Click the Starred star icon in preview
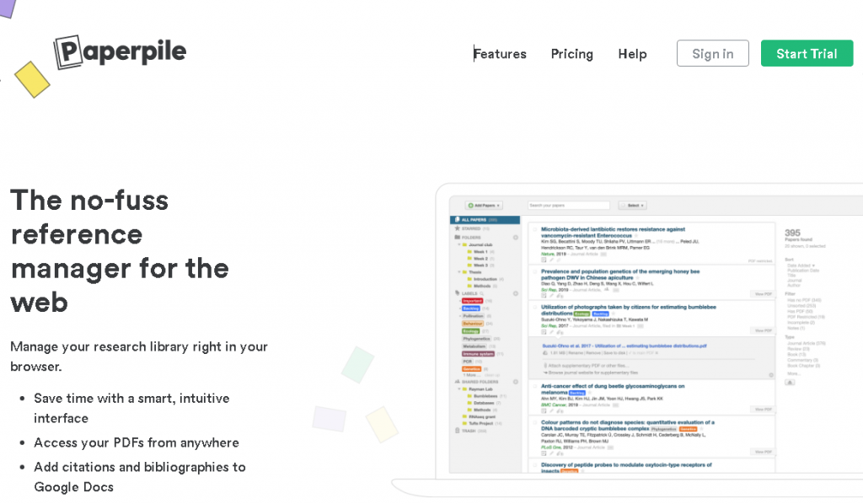 point(458,228)
